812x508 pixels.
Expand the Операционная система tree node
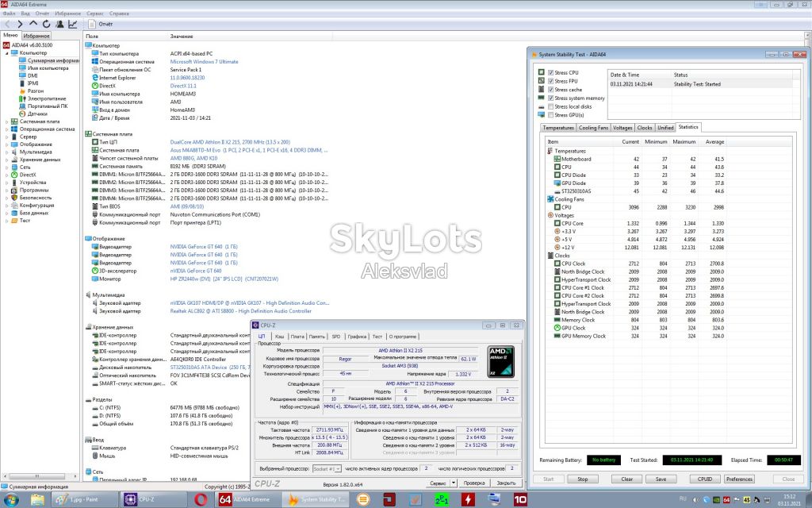pos(6,129)
